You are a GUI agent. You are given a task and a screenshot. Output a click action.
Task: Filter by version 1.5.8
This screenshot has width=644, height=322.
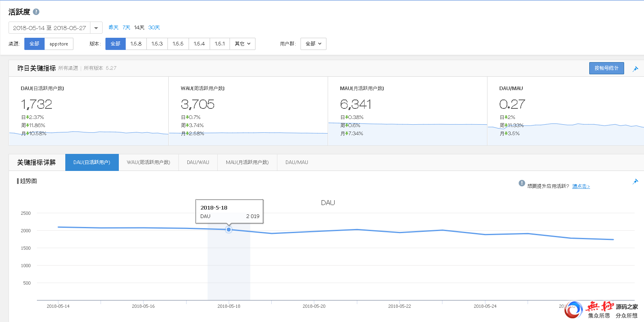point(136,44)
